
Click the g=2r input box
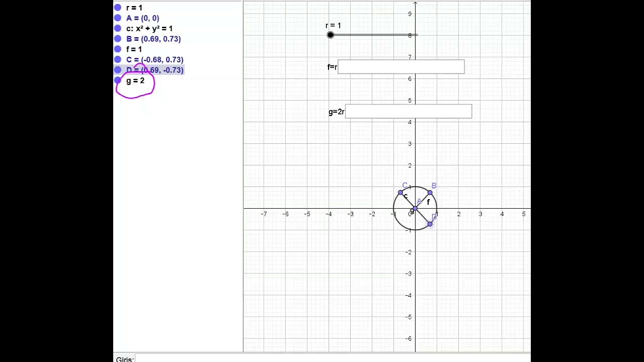click(409, 112)
